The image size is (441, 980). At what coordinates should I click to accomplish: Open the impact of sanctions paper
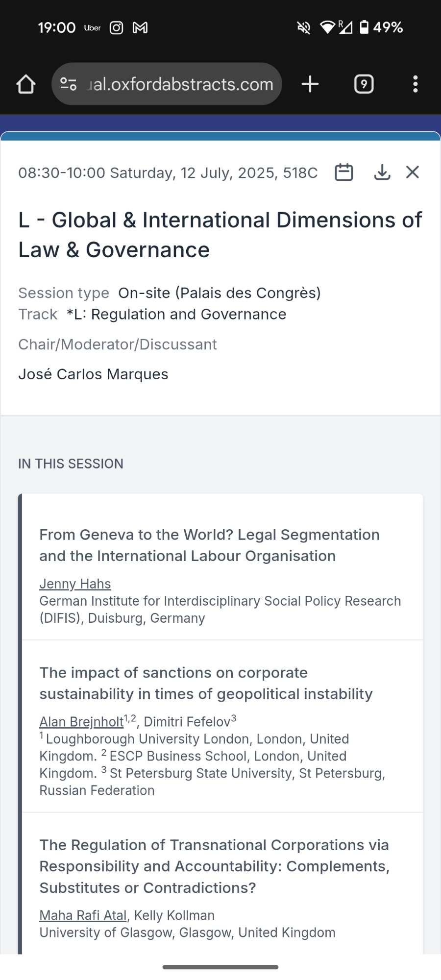tap(206, 683)
